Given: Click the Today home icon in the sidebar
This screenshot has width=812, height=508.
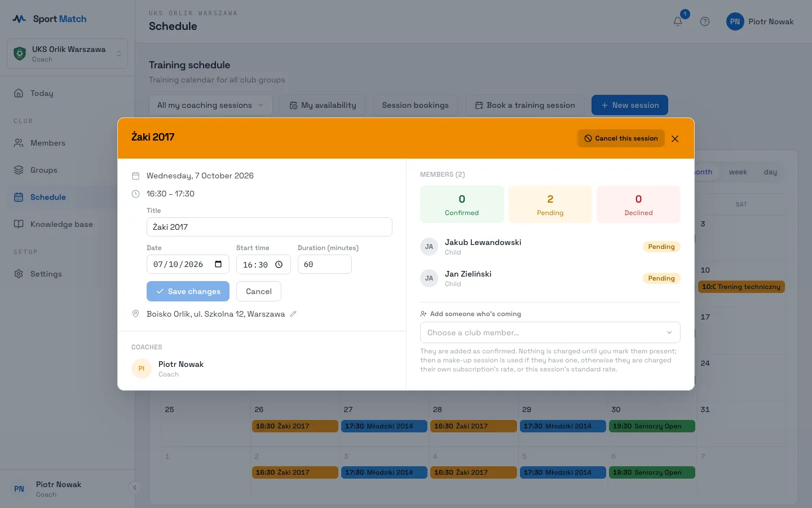Looking at the screenshot, I should coord(19,93).
